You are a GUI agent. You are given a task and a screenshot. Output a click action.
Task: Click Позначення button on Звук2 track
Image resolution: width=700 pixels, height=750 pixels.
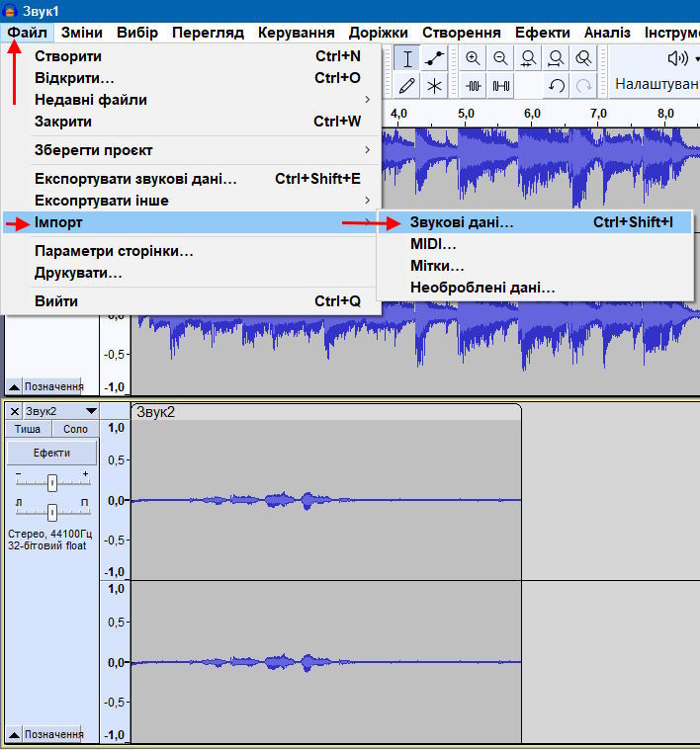pyautogui.click(x=53, y=734)
